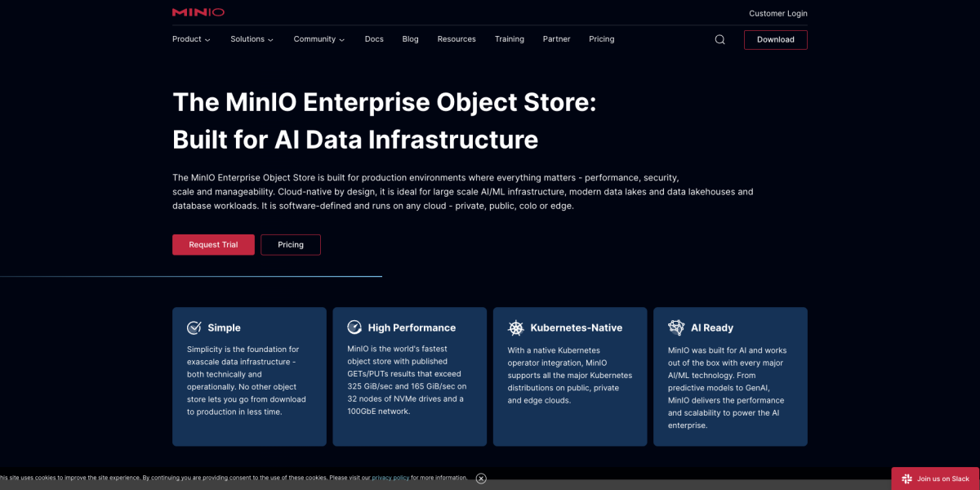Open the privacy policy link
Screen dimensions: 980x490
click(390, 477)
